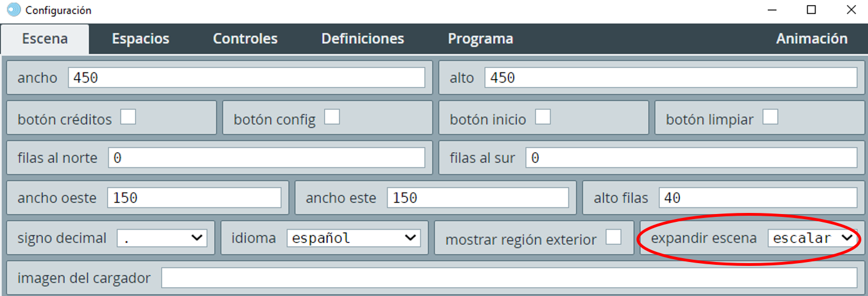Check the botón inicio checkbox
Image resolution: width=868 pixels, height=296 pixels.
543,117
